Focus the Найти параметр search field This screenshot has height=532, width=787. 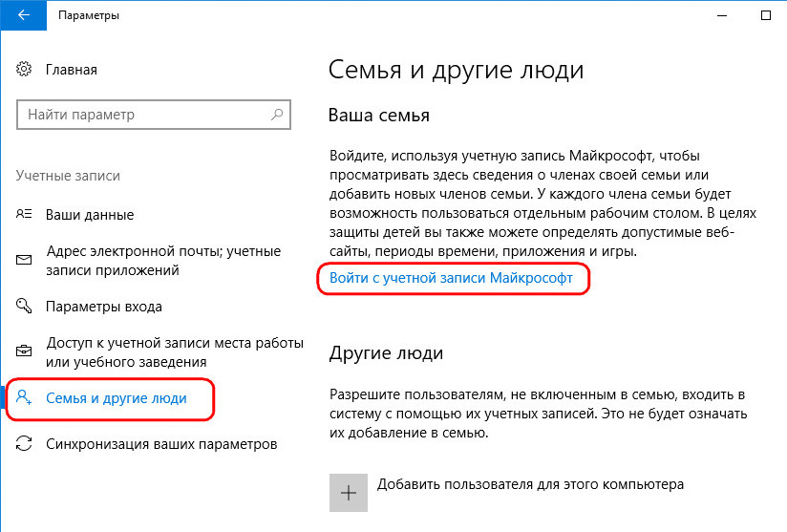point(154,115)
